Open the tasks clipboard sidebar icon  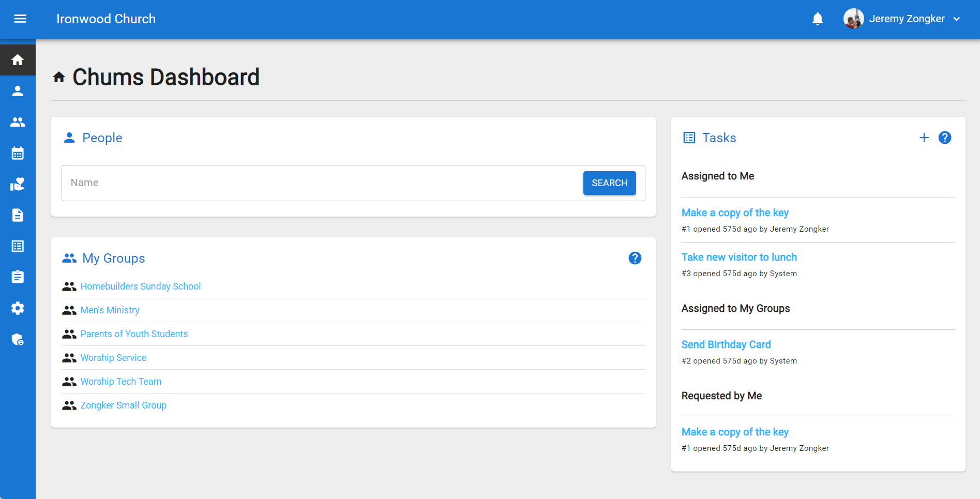tap(18, 277)
